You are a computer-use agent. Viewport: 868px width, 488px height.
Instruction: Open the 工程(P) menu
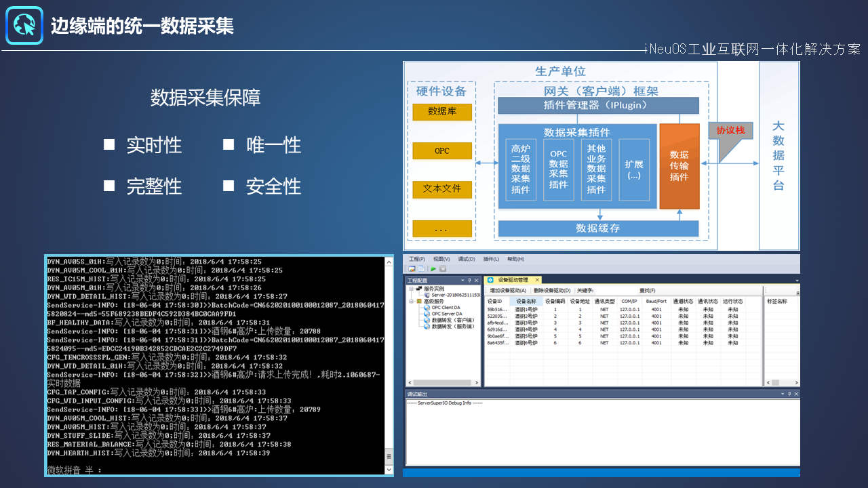pyautogui.click(x=416, y=259)
